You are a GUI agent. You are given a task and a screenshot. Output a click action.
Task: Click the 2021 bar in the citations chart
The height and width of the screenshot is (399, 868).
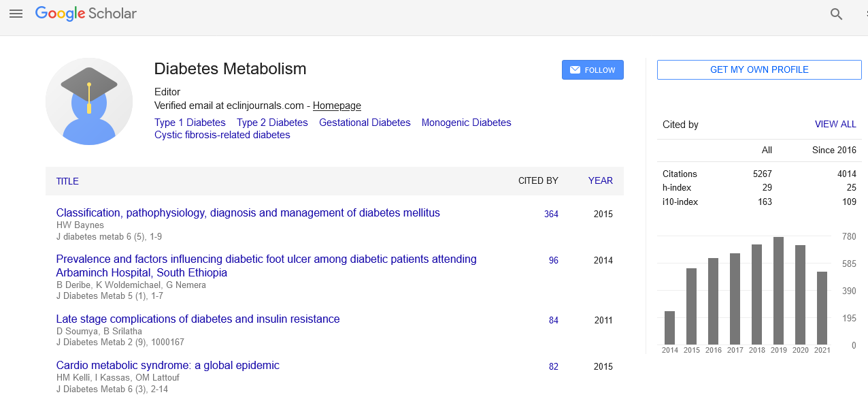click(x=822, y=306)
